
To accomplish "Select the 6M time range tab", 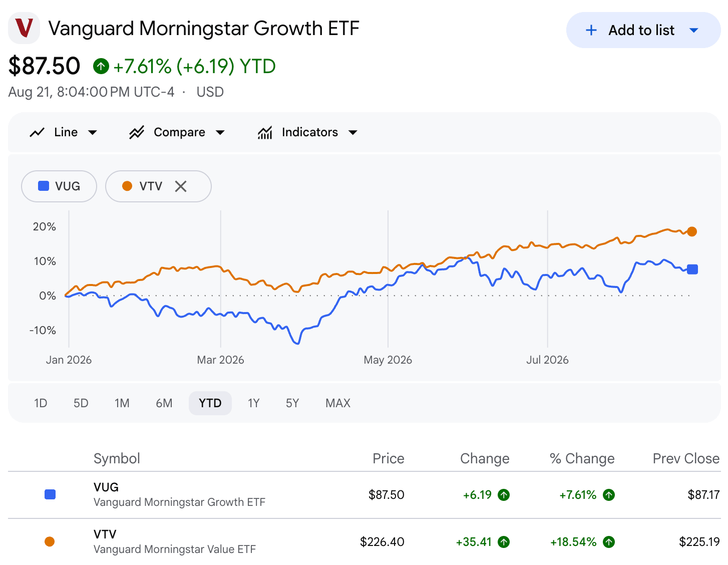I will [164, 403].
